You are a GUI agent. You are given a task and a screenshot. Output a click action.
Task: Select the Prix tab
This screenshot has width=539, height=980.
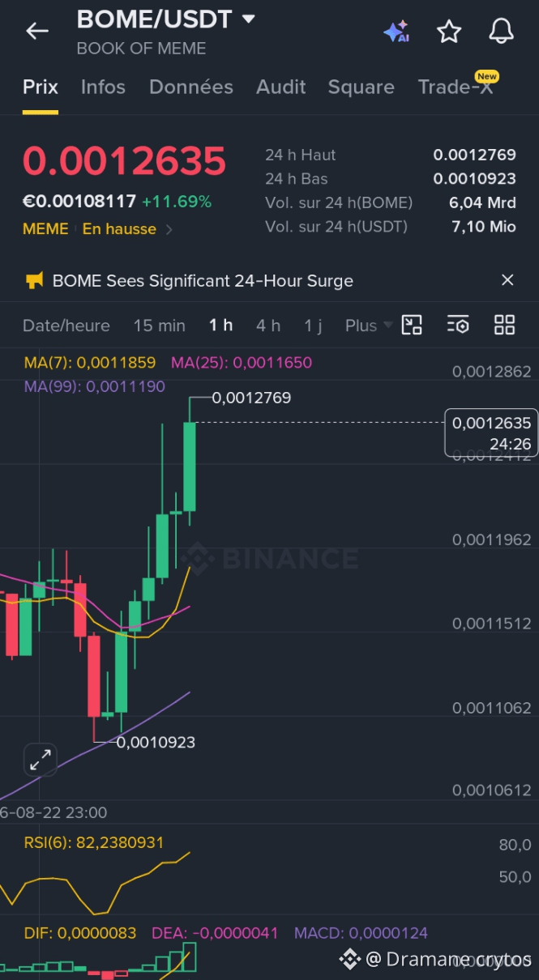click(x=41, y=87)
